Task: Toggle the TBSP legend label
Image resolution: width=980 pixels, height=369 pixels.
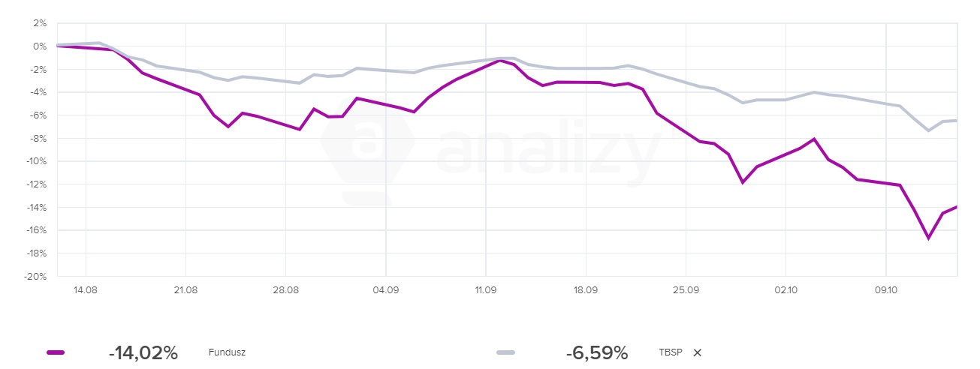Action: click(671, 353)
